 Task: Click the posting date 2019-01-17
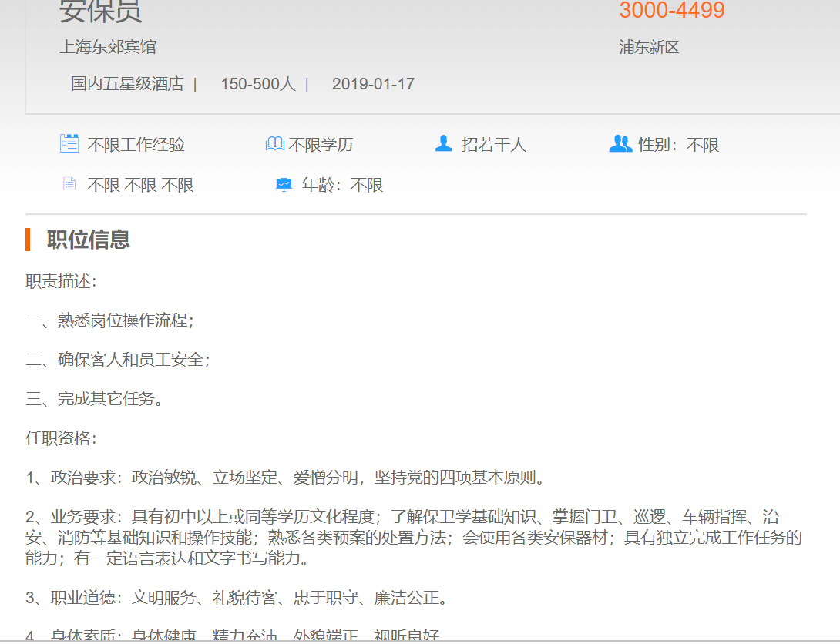tap(373, 84)
